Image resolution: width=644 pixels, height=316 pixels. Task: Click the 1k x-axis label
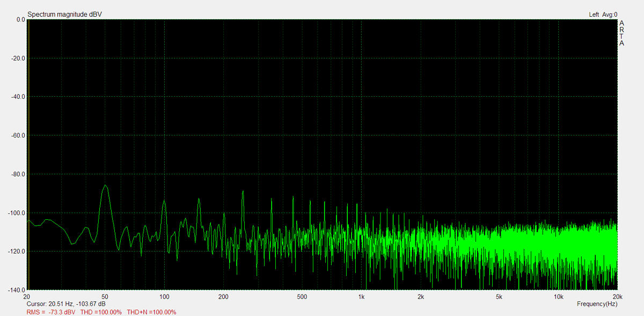362,297
